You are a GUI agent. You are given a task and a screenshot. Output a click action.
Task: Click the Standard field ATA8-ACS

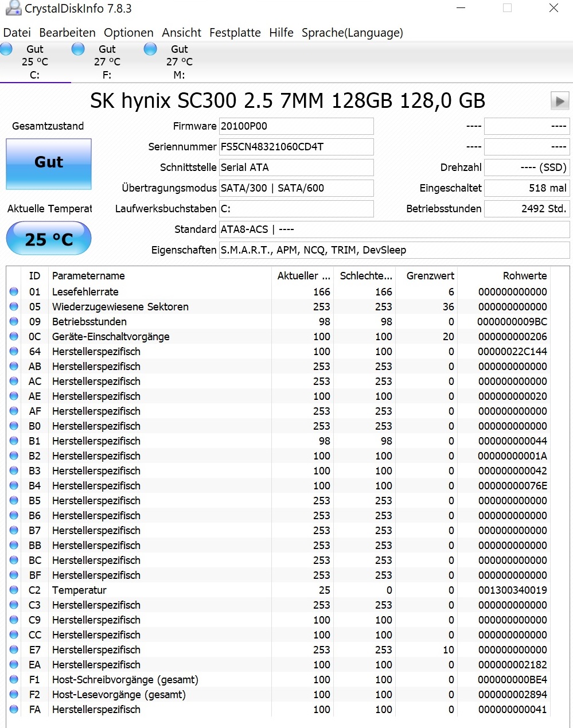[x=395, y=229]
